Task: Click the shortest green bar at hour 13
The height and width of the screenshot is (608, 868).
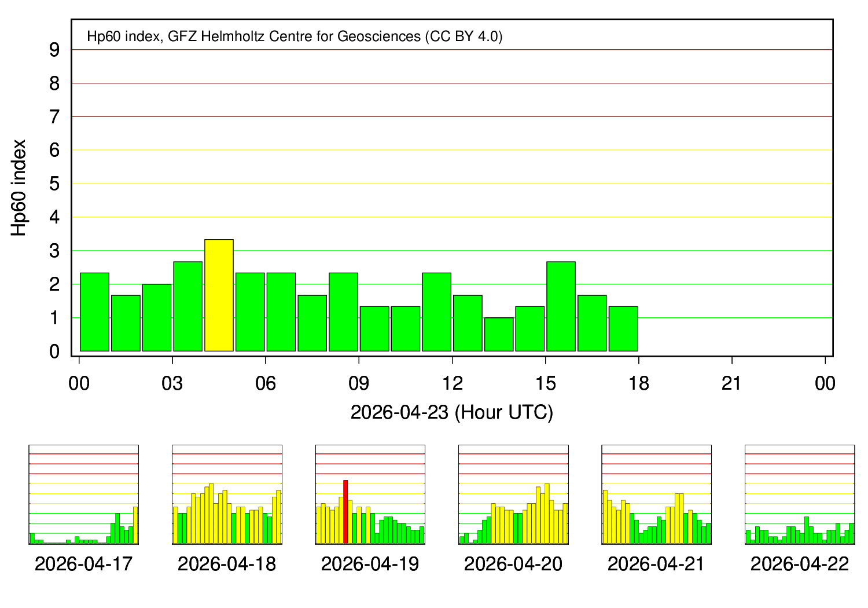Action: pyautogui.click(x=499, y=335)
